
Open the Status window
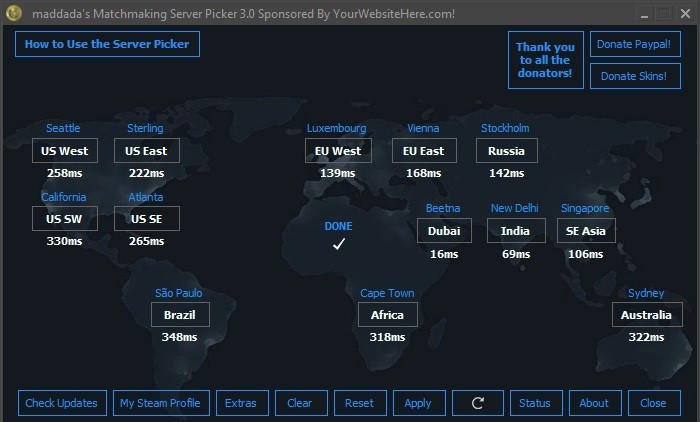click(535, 403)
